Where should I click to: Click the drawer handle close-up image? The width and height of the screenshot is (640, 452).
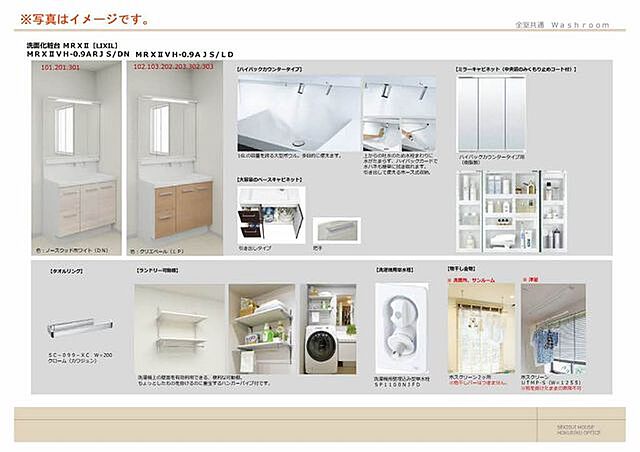pos(337,230)
